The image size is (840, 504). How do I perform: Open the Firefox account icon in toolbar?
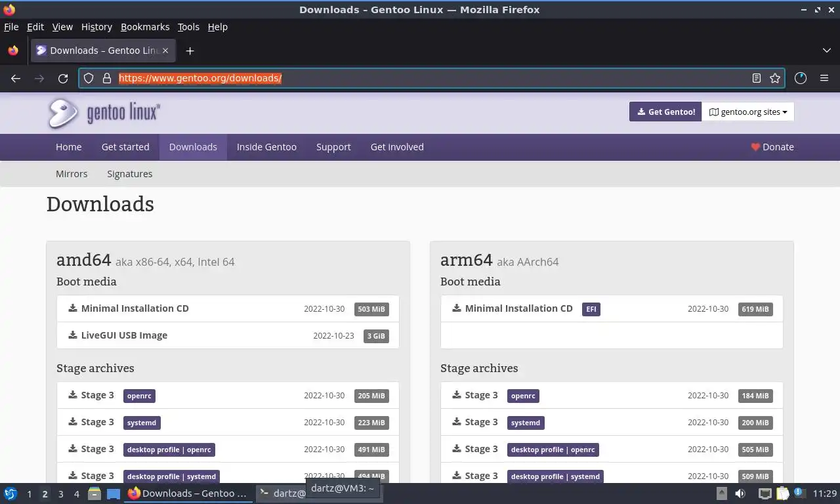pos(800,78)
